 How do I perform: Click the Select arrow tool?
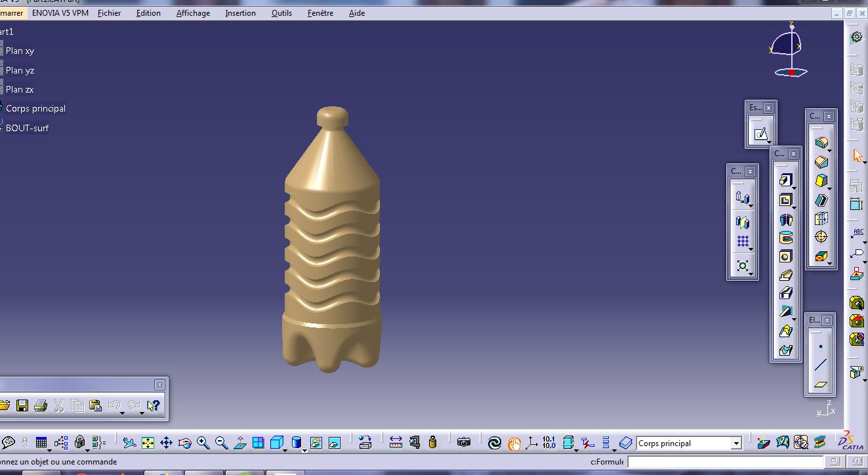pos(857,155)
